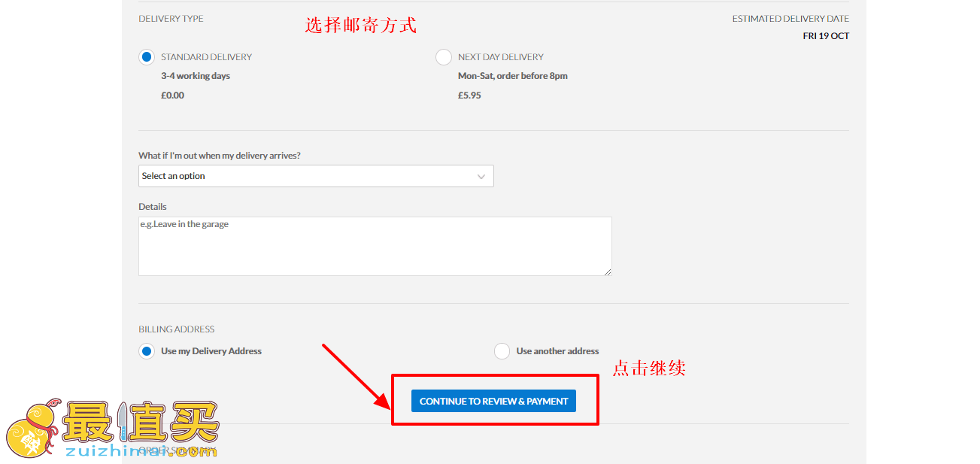Pick the Use another address option
980x464 pixels.
pos(502,351)
